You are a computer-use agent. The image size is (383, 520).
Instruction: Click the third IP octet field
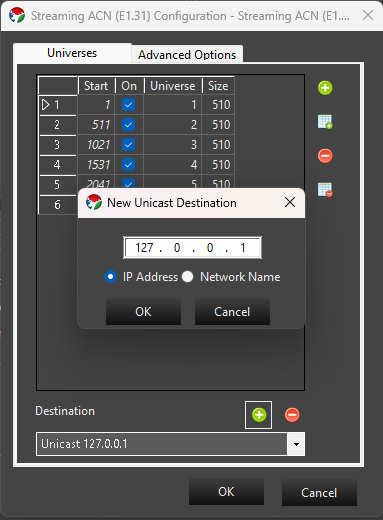210,248
